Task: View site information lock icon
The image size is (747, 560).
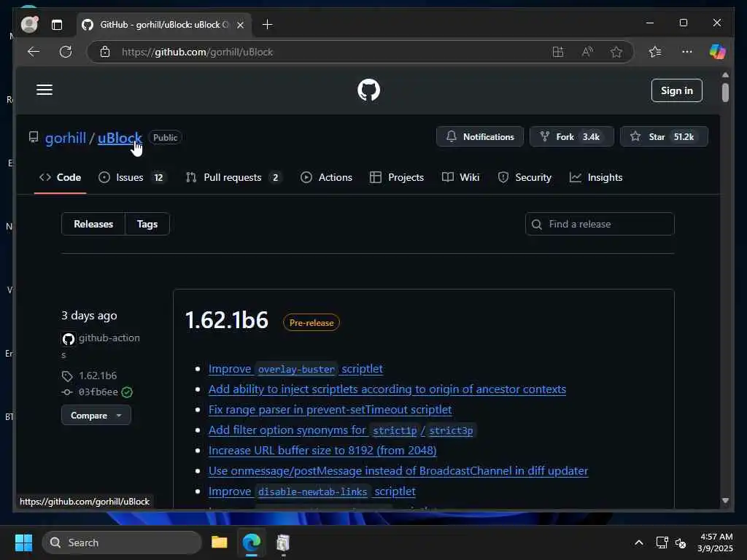Action: coord(105,52)
